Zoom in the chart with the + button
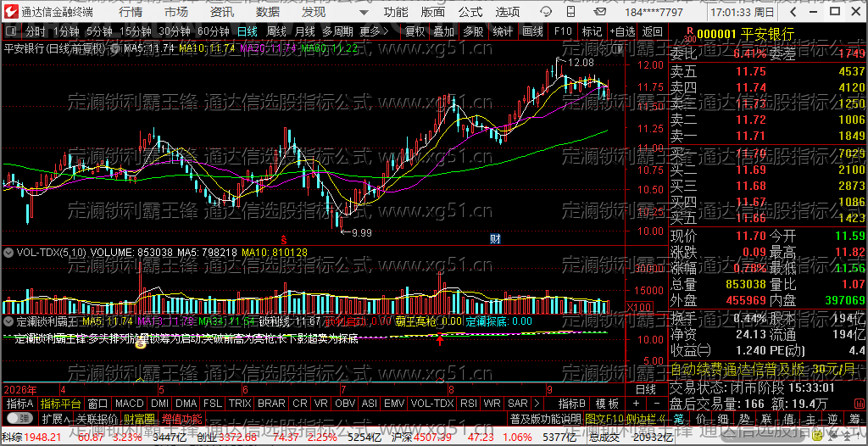The image size is (868, 446). [x=636, y=403]
